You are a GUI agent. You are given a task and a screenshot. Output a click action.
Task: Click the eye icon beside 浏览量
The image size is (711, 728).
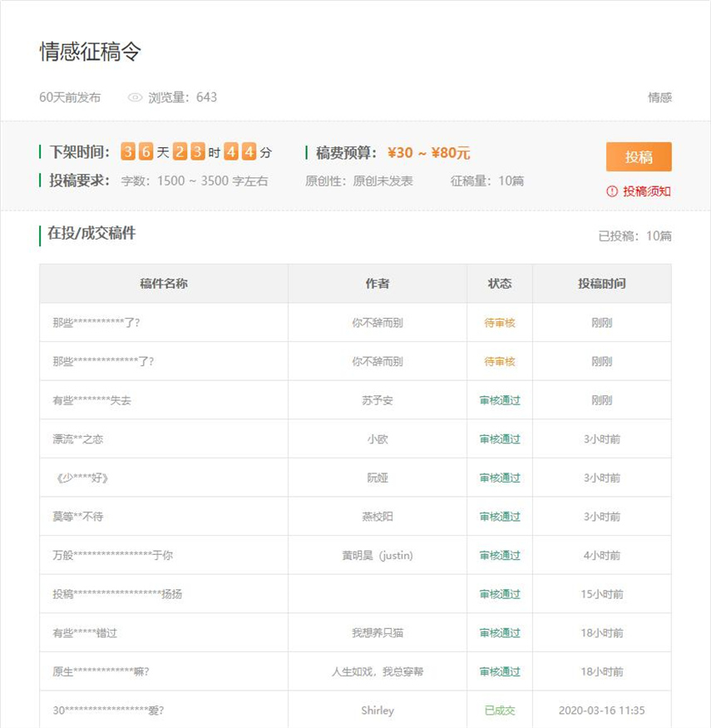pyautogui.click(x=136, y=97)
